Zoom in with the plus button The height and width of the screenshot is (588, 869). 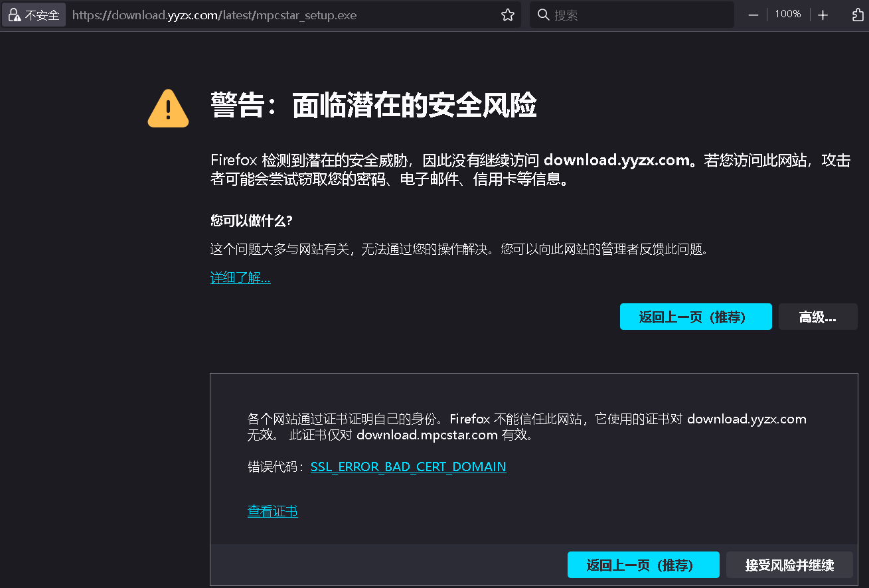click(x=823, y=15)
